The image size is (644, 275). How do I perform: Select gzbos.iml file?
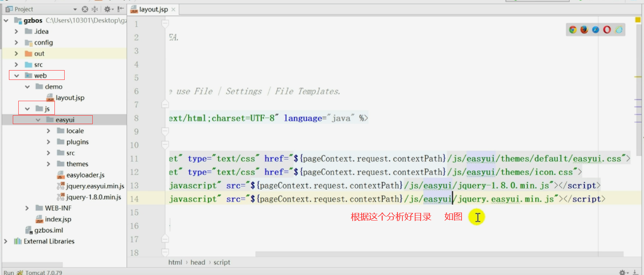tap(44, 230)
